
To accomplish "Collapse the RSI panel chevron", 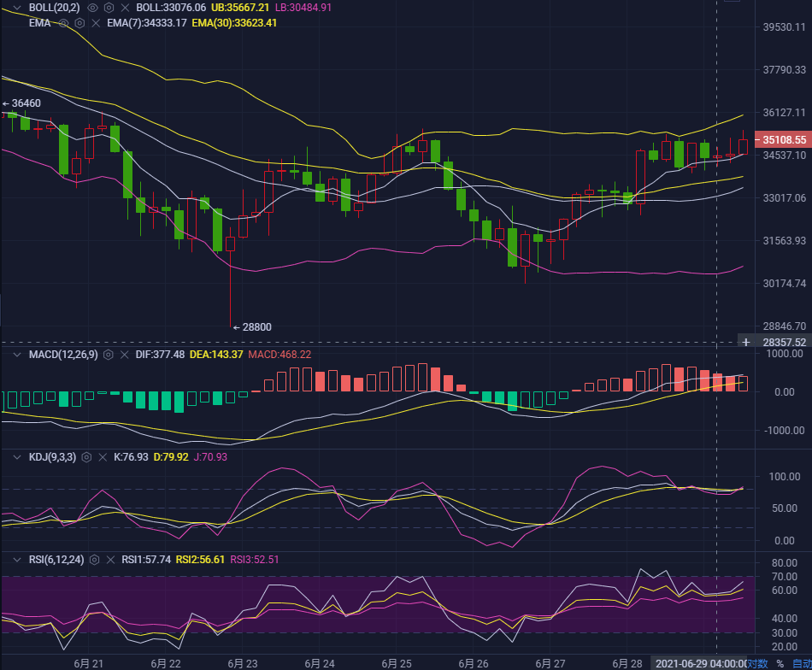I will pos(17,560).
